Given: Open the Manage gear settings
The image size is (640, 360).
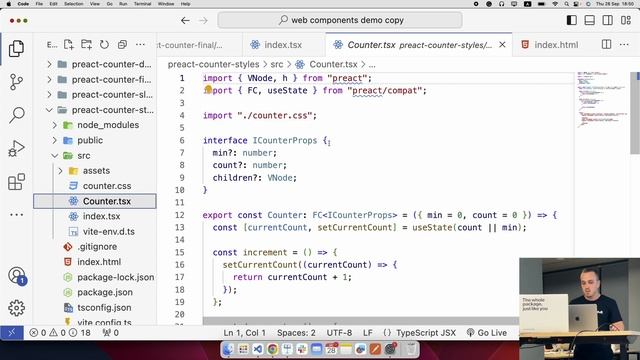Looking at the screenshot, I should pyautogui.click(x=16, y=308).
